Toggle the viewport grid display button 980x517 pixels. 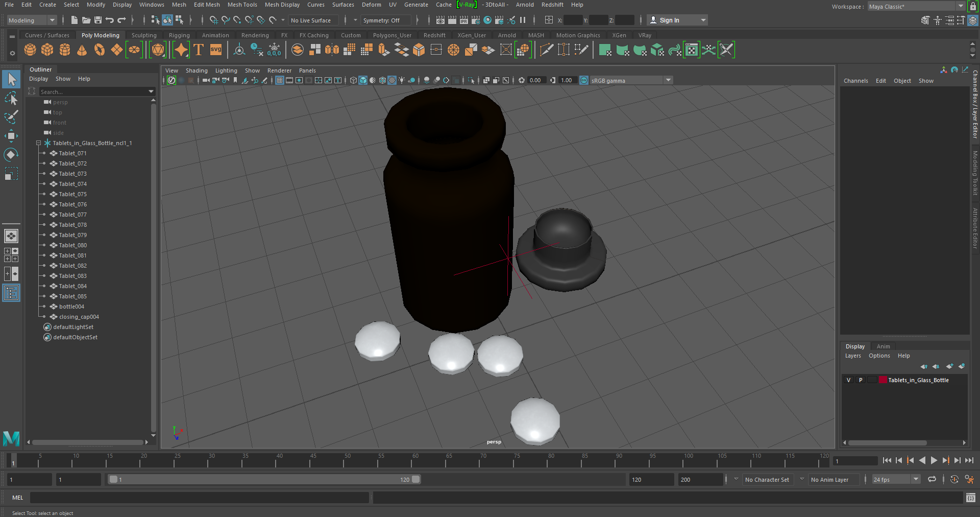point(280,80)
